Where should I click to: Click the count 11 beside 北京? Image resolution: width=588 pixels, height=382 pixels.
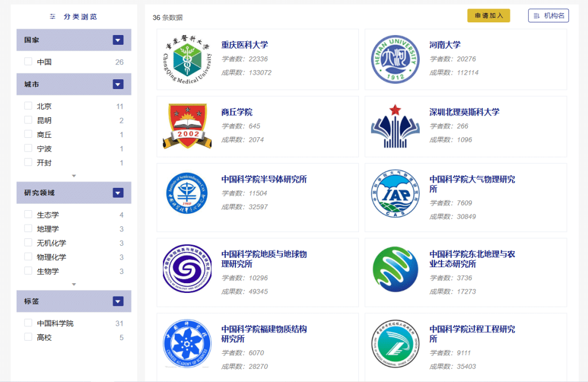[119, 107]
